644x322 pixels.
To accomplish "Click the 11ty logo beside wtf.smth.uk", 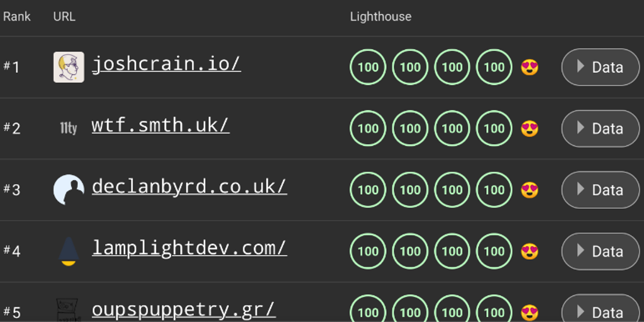I will pyautogui.click(x=69, y=129).
